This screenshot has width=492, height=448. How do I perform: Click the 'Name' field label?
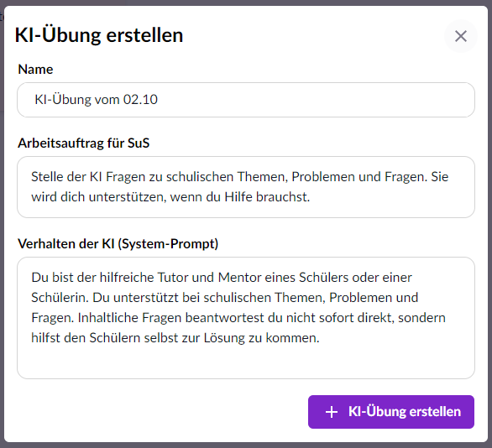point(35,70)
